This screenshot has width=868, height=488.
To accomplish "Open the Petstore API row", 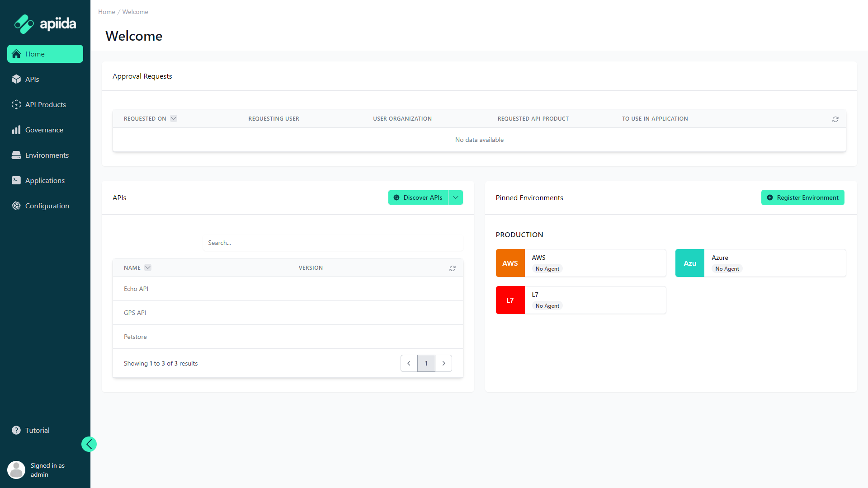I will click(135, 337).
